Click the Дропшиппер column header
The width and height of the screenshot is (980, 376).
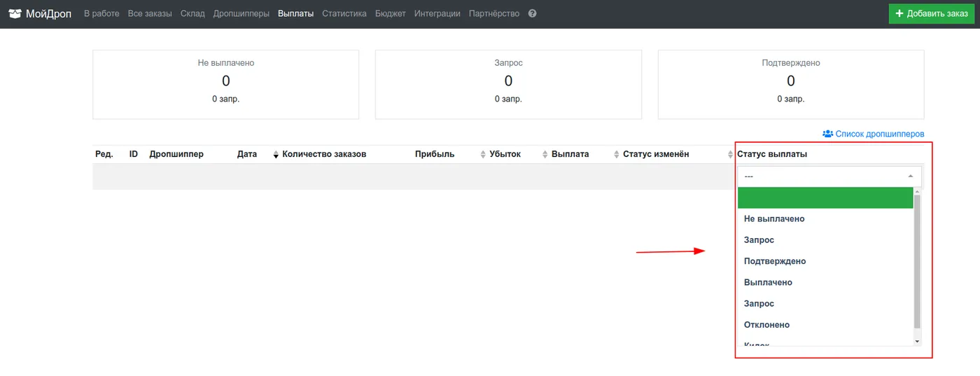tap(176, 154)
